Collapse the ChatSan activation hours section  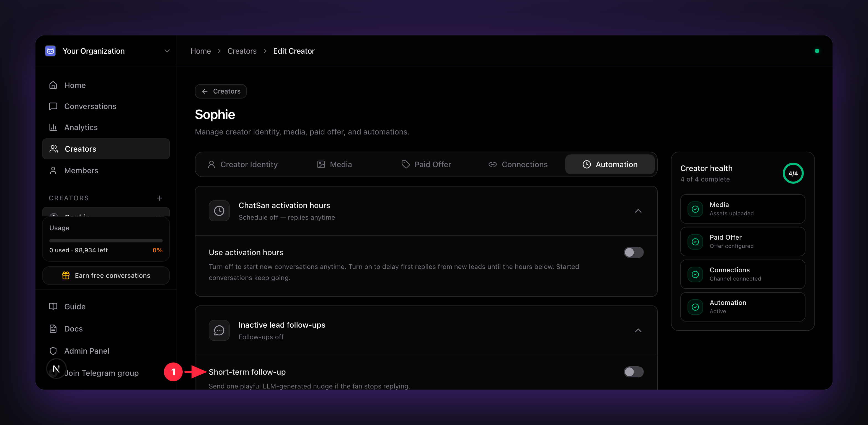click(638, 211)
